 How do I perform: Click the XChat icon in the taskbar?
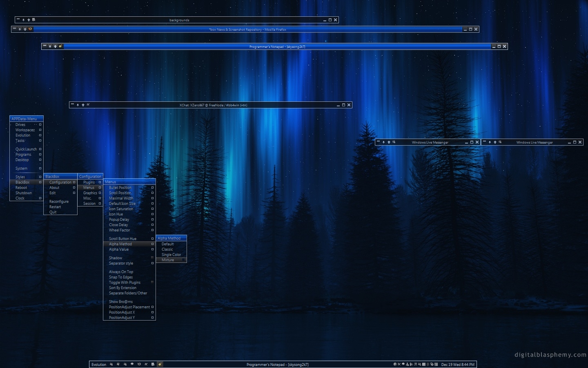(146, 364)
